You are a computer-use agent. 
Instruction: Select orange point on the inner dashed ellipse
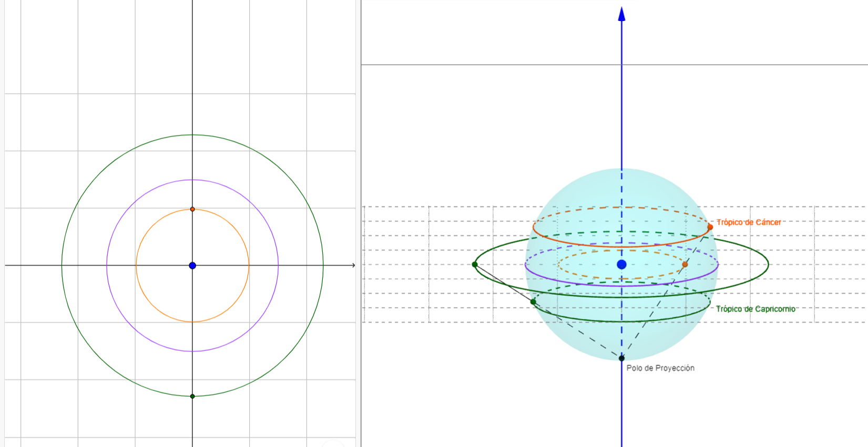[x=685, y=264]
